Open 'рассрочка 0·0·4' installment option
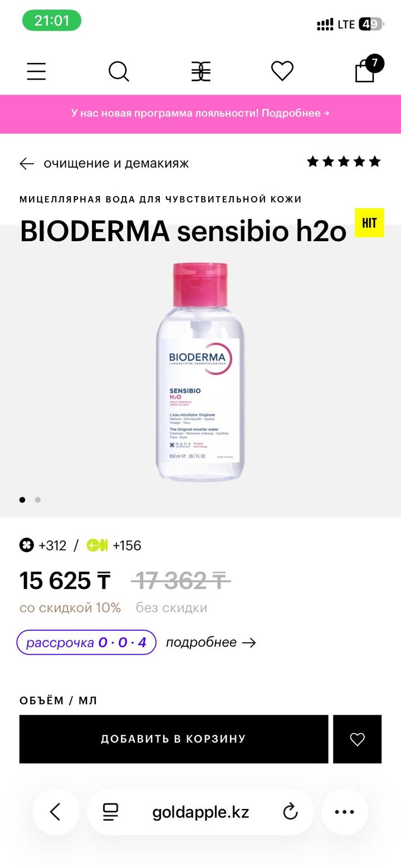Image resolution: width=401 pixels, height=868 pixels. [86, 642]
